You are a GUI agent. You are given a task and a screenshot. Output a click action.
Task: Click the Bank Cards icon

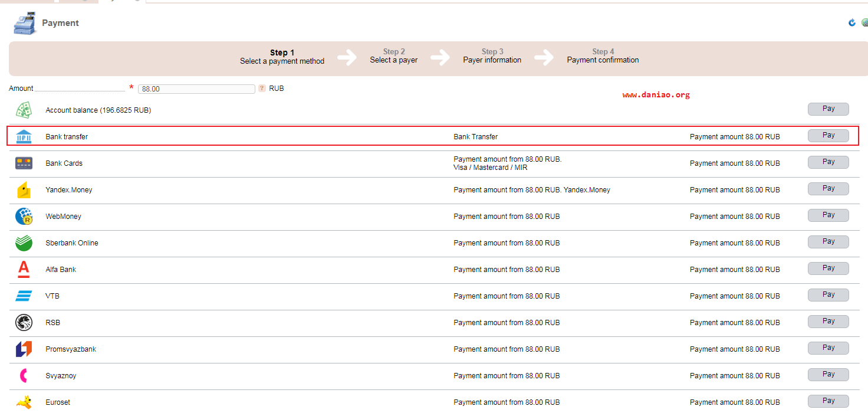(24, 163)
